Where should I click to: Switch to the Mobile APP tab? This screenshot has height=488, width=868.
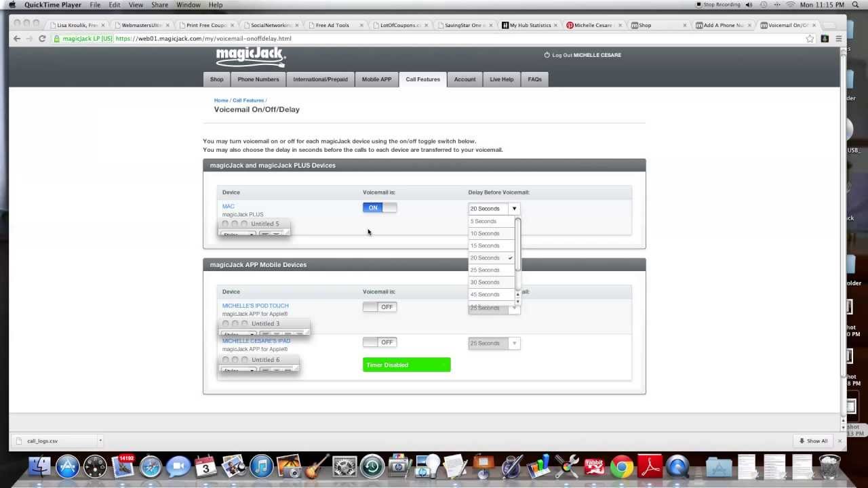coord(376,79)
